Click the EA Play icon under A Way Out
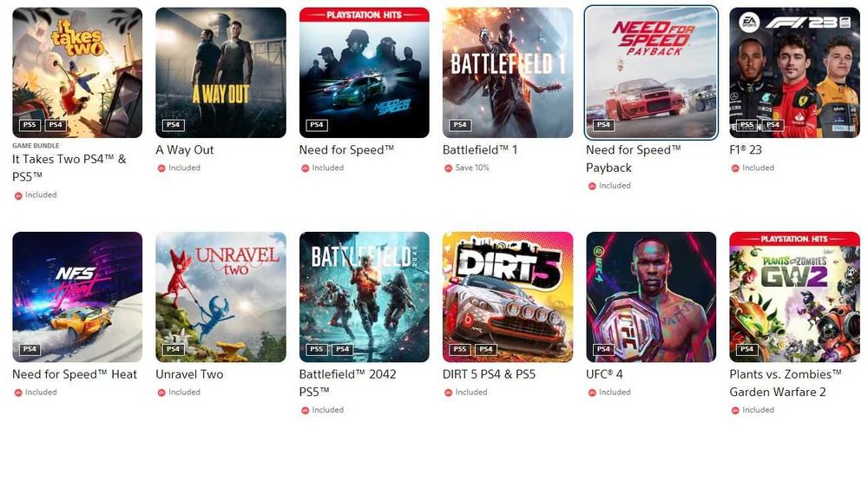The image size is (868, 482). 161,168
